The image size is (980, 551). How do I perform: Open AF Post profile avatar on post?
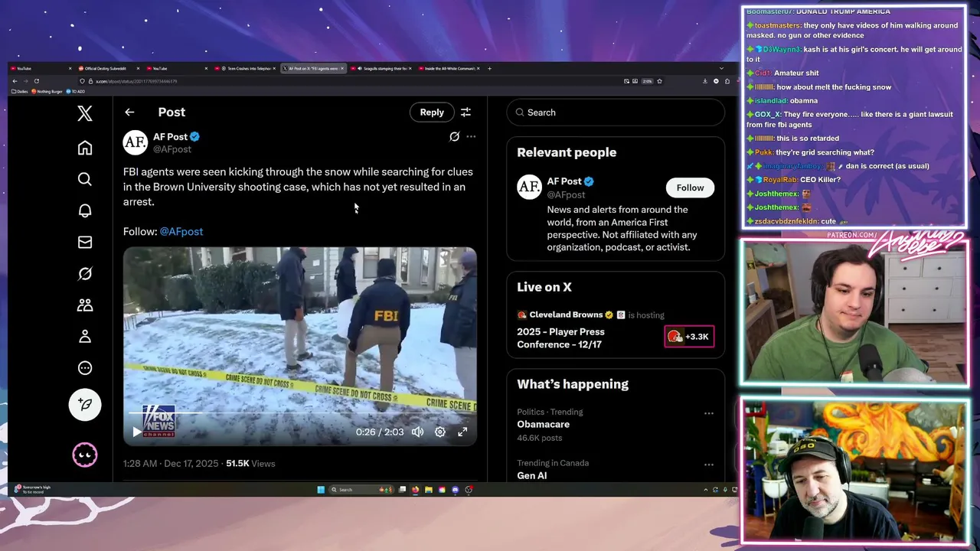click(x=136, y=142)
